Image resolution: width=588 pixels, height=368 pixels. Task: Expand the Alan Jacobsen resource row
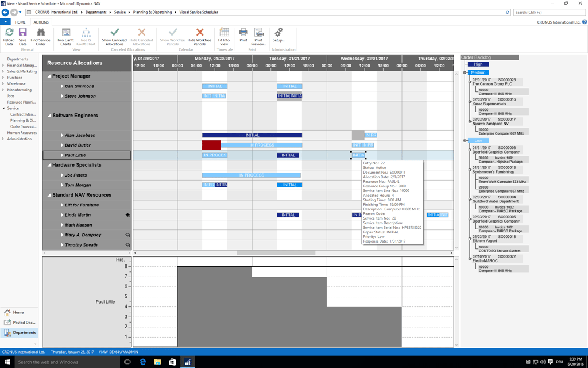[62, 135]
